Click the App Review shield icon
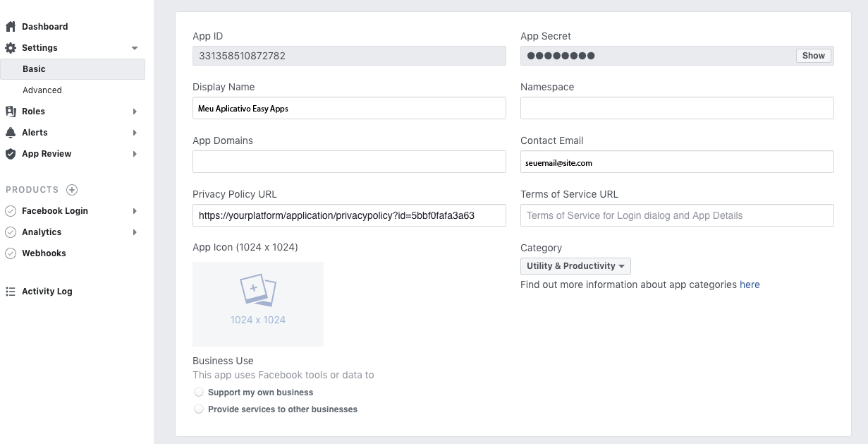Image resolution: width=868 pixels, height=444 pixels. click(x=11, y=154)
